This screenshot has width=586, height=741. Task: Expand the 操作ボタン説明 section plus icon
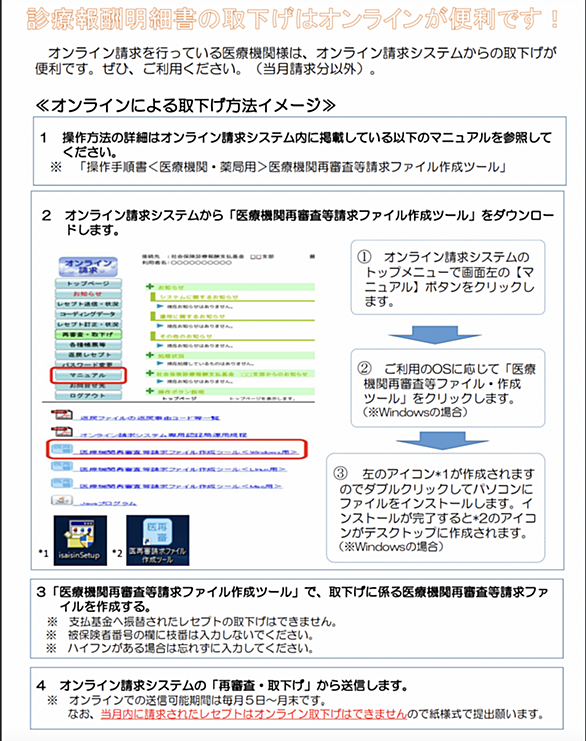[x=150, y=391]
